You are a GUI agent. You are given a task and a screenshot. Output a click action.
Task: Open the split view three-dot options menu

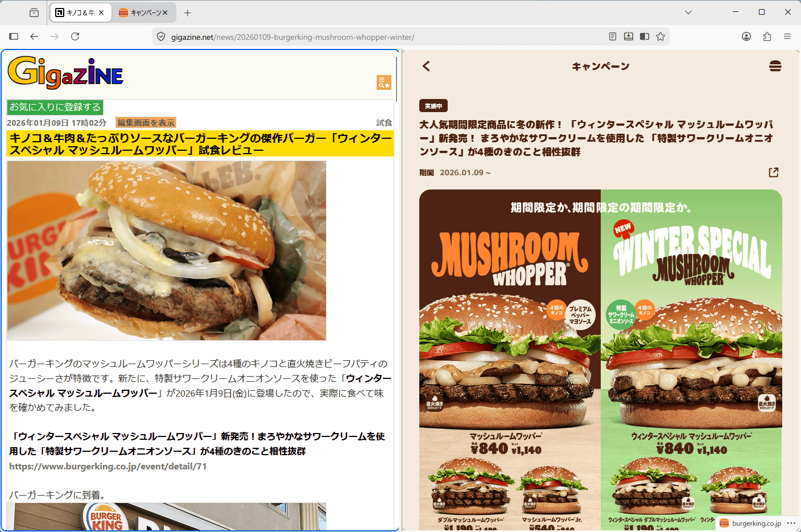791,523
